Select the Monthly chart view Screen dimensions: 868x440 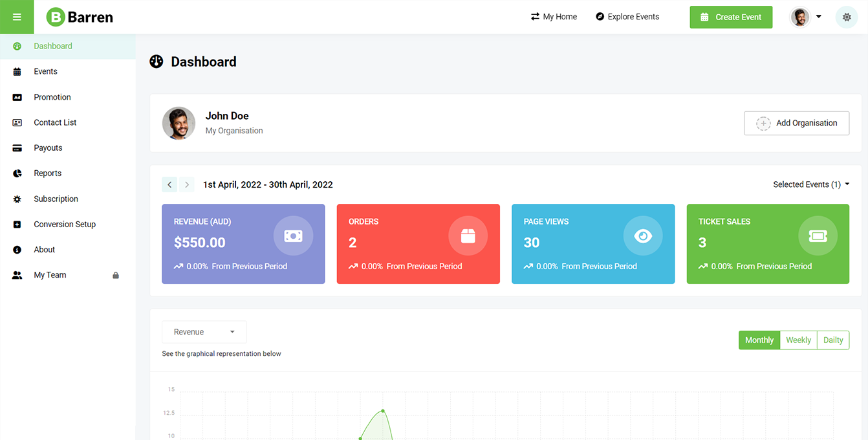(759, 340)
